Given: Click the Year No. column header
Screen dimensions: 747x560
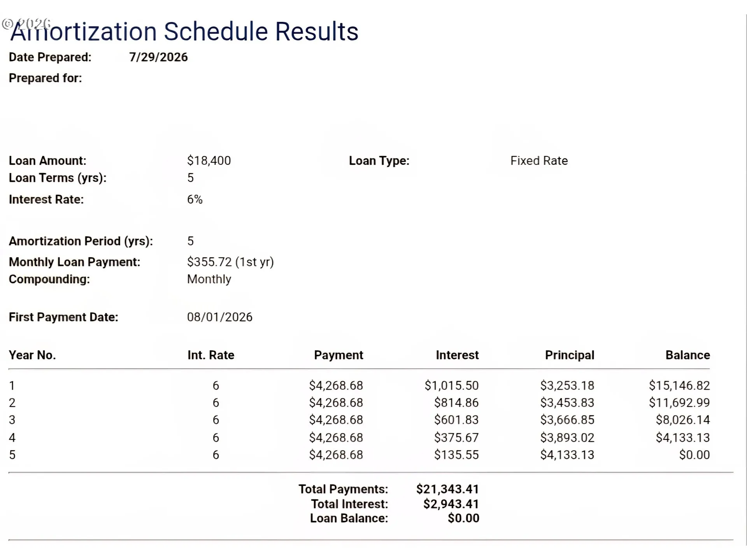Looking at the screenshot, I should [32, 355].
